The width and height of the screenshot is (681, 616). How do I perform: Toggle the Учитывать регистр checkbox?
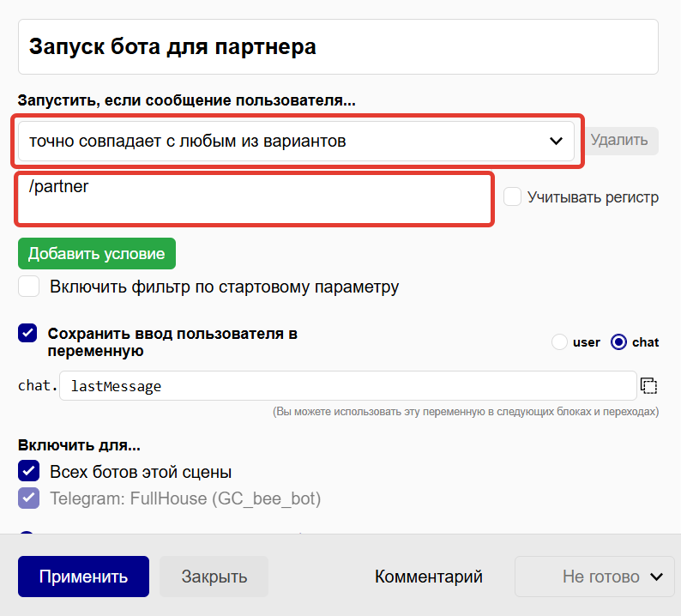[513, 196]
